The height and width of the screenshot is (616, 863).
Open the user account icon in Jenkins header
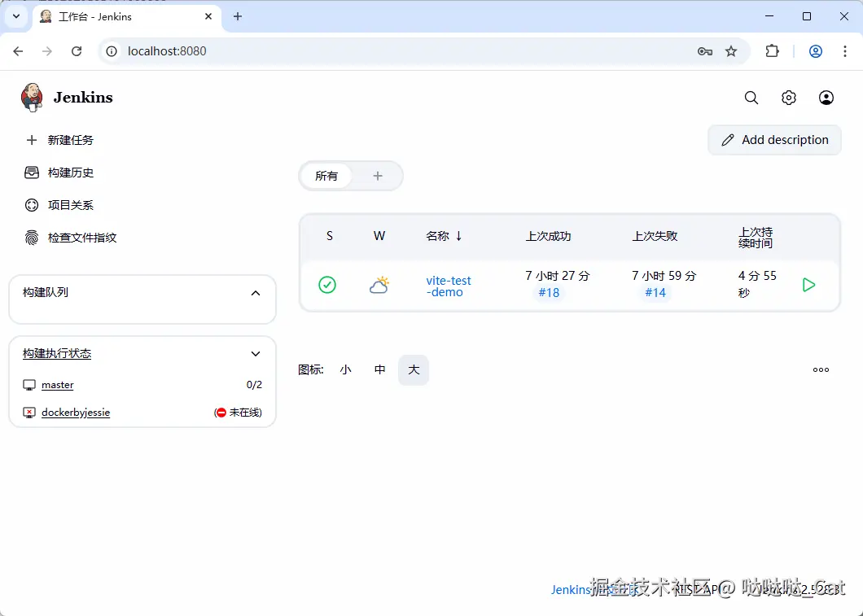[826, 98]
